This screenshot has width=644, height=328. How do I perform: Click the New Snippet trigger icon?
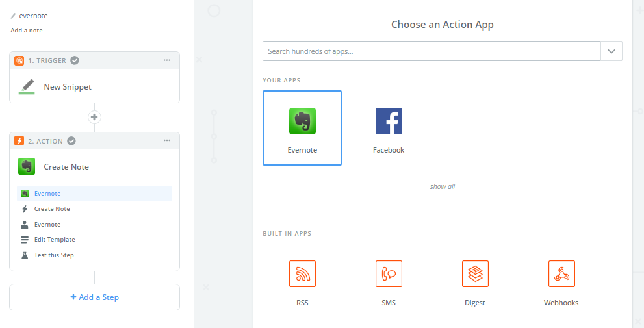27,86
